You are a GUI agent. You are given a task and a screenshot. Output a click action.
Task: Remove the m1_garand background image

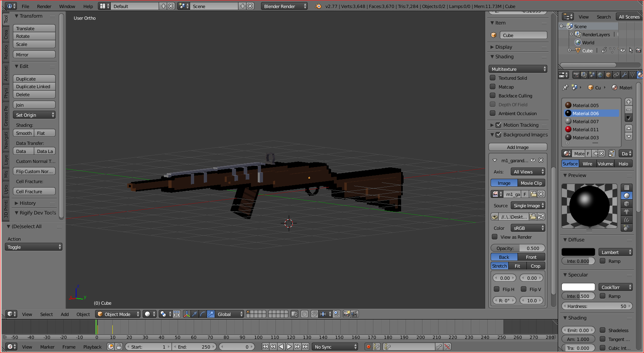click(x=541, y=160)
